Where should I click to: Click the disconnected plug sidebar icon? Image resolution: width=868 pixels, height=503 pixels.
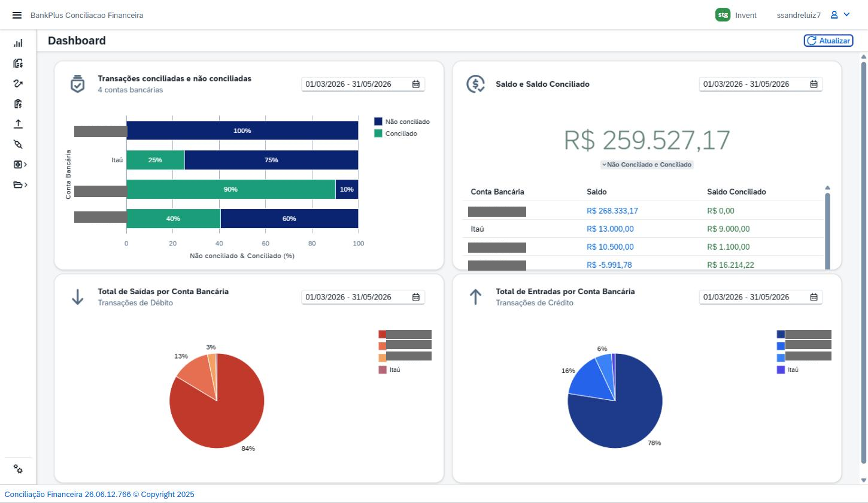pos(18,144)
